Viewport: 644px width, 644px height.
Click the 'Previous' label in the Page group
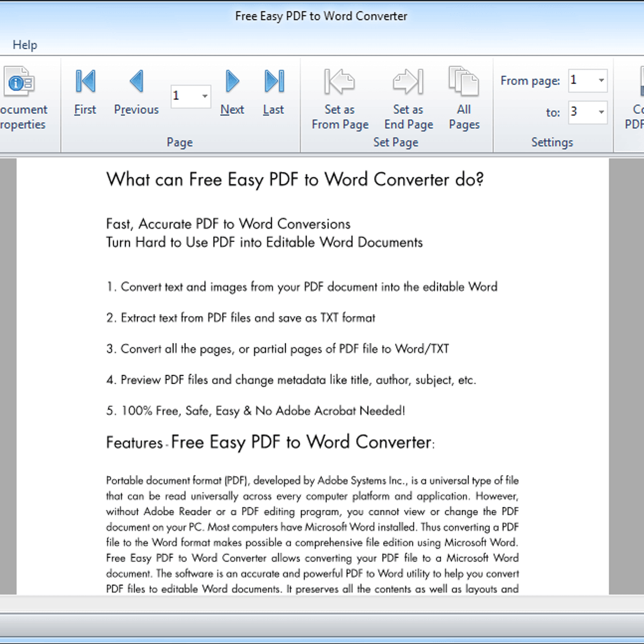point(136,109)
